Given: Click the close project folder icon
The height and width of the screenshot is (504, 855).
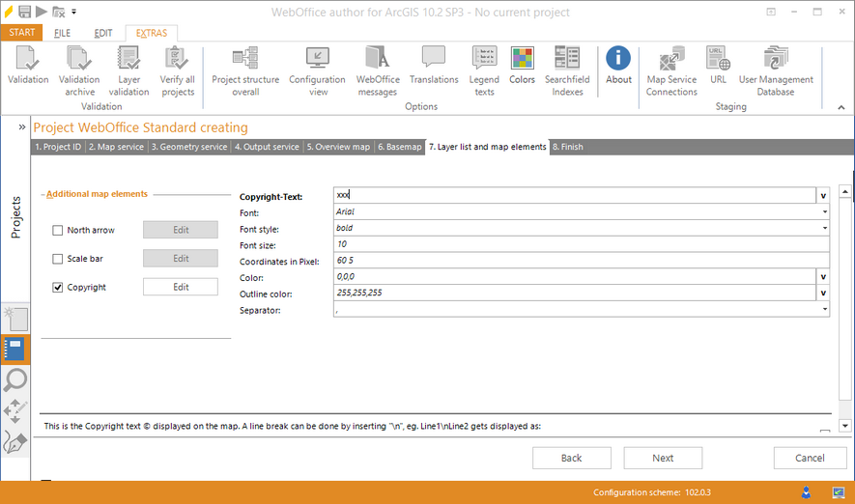Looking at the screenshot, I should pos(58,12).
